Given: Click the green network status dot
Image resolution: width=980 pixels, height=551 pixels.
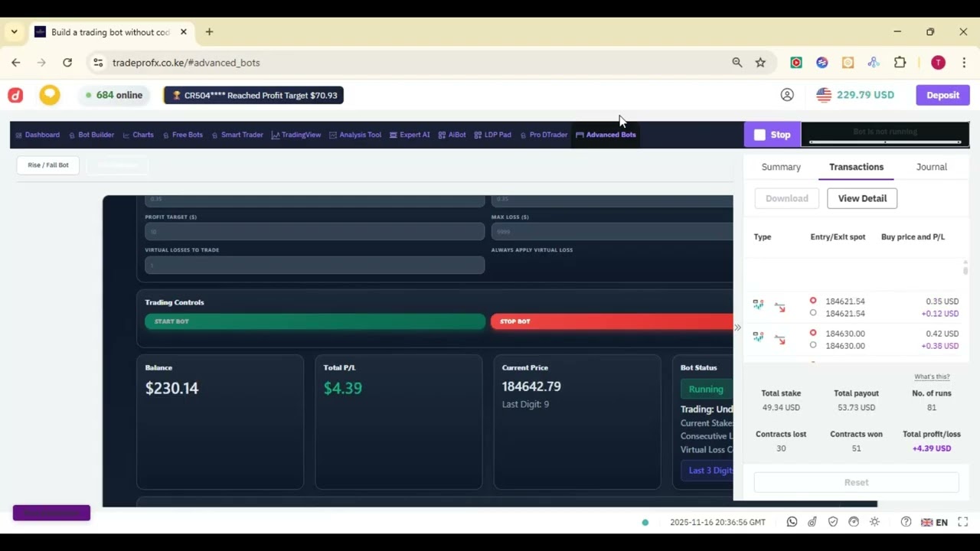Looking at the screenshot, I should (645, 523).
